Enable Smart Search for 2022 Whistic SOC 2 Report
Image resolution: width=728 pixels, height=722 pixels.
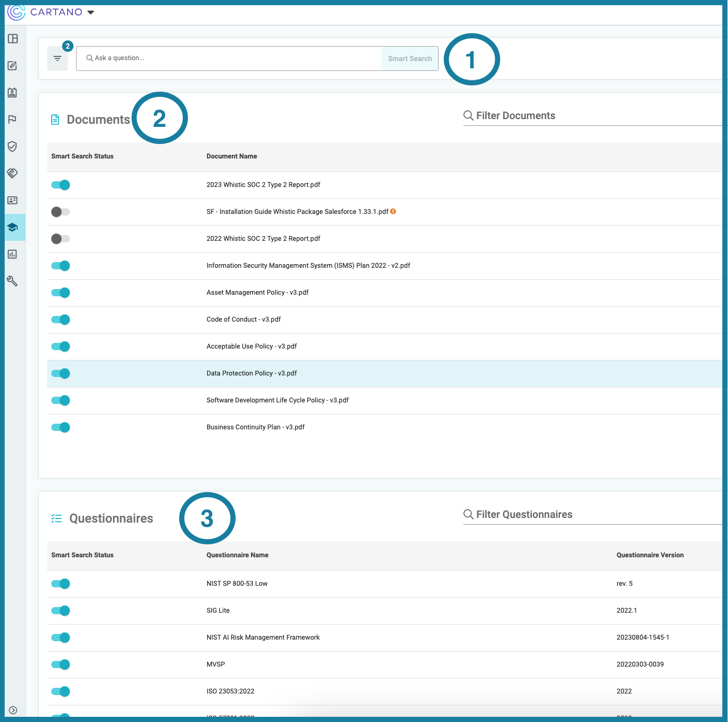[x=61, y=239]
